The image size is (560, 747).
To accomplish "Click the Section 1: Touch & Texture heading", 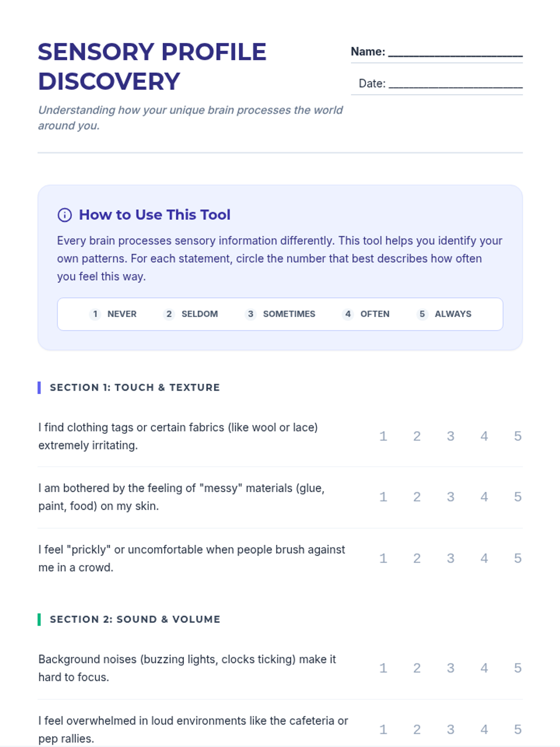I will pos(135,388).
